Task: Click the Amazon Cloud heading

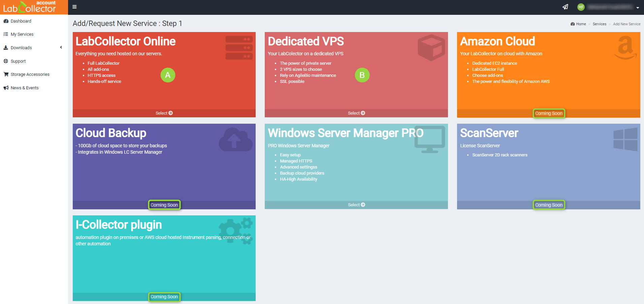Action: [x=497, y=41]
